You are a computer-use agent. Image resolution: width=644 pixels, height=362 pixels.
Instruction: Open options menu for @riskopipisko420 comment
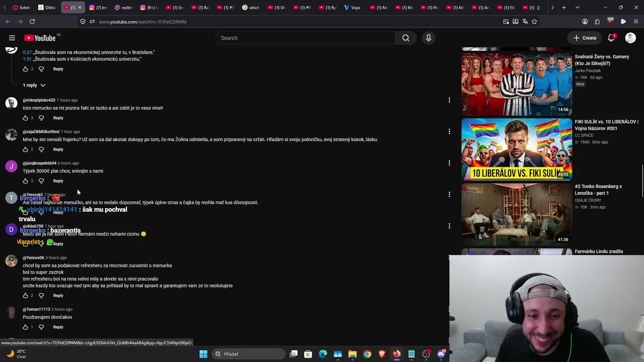pos(449,100)
